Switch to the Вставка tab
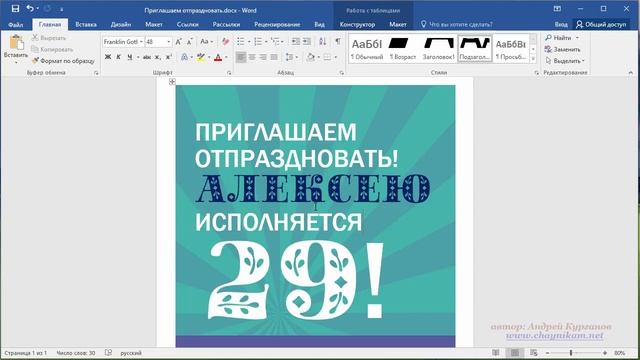640x360 pixels. point(86,24)
